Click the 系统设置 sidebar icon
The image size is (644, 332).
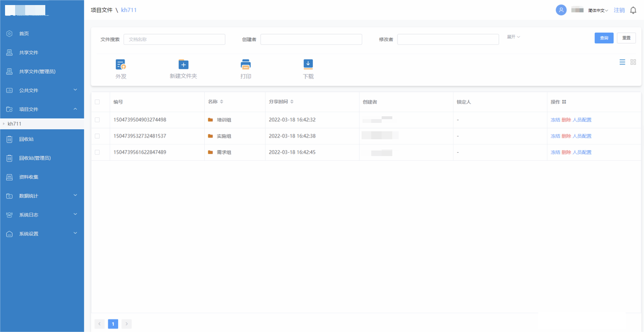point(9,234)
